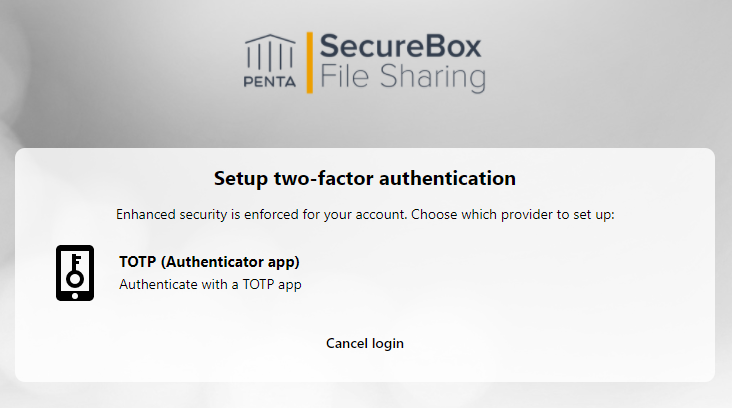Click the phone with key TOTP icon
Viewport: 732px width, 408px height.
tap(75, 273)
